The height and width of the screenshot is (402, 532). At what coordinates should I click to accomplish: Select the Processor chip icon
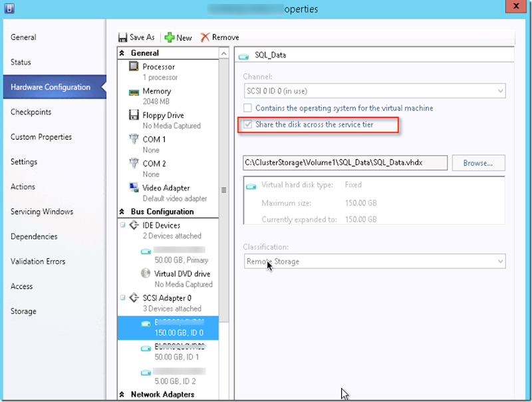point(134,66)
